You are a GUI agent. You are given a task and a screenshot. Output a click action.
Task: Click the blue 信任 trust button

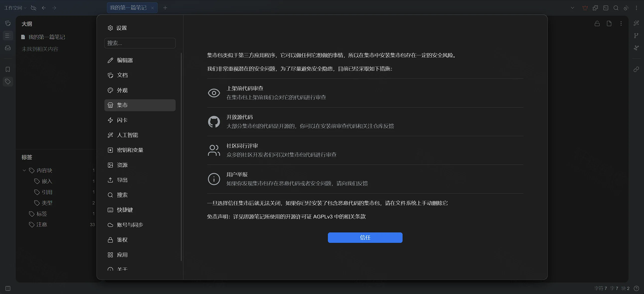[x=365, y=237]
